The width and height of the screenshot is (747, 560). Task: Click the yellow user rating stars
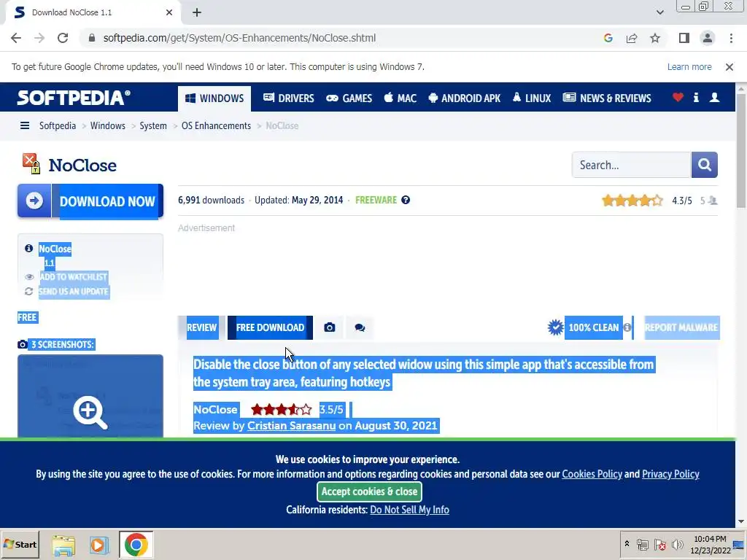632,201
